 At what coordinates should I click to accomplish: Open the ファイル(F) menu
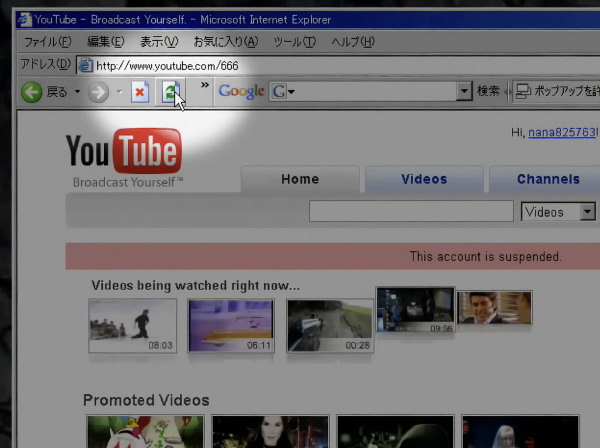coord(48,42)
